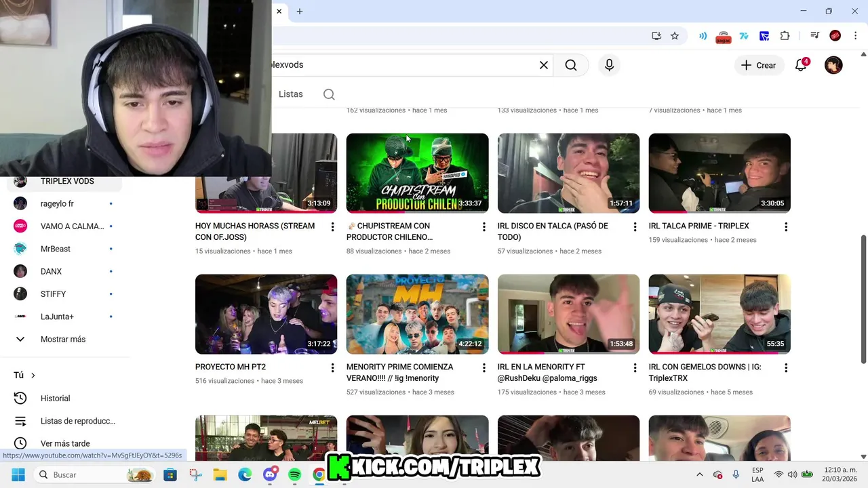Open the STIFFY subscription
Image resolution: width=868 pixels, height=488 pixels.
click(x=66, y=294)
